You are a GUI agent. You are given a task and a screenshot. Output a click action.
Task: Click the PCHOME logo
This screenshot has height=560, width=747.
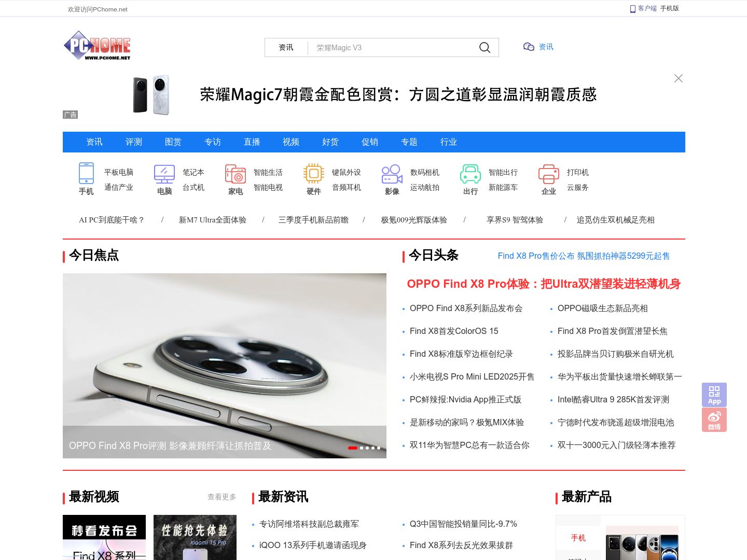[97, 46]
